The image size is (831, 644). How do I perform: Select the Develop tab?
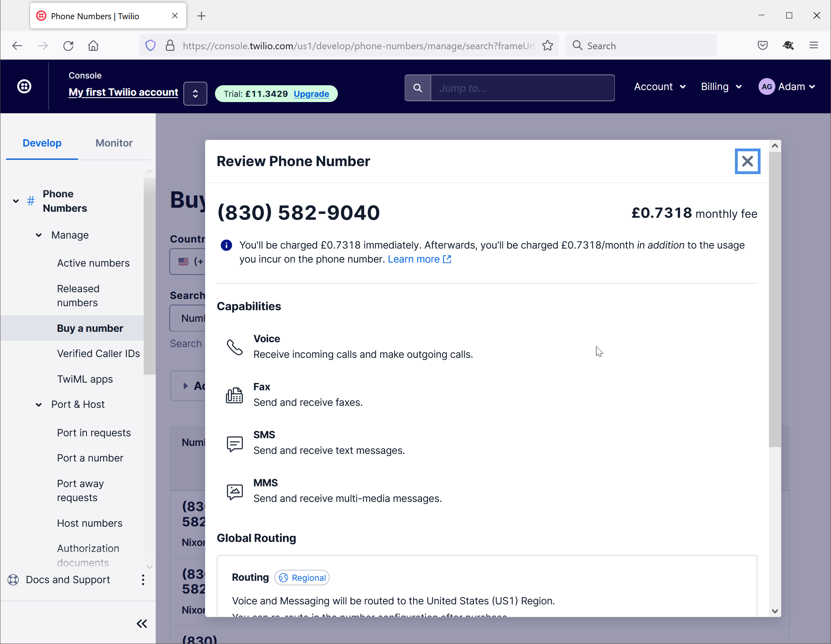pos(42,143)
